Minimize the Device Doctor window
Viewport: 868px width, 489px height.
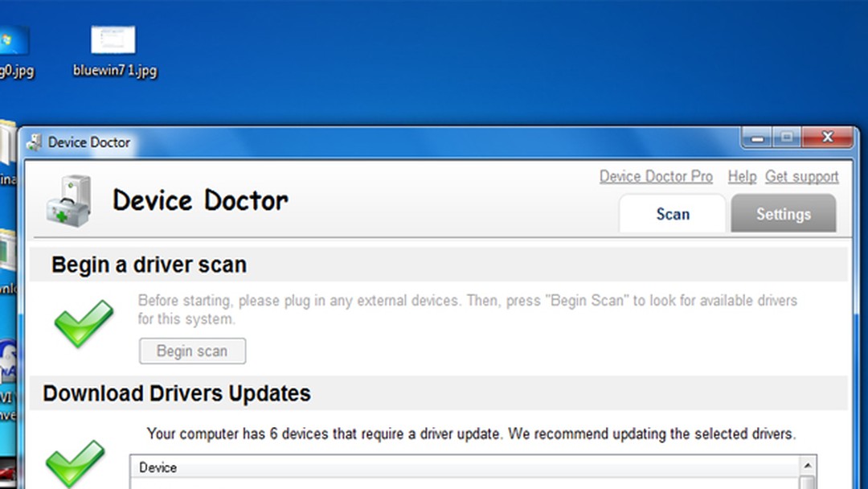tap(755, 137)
